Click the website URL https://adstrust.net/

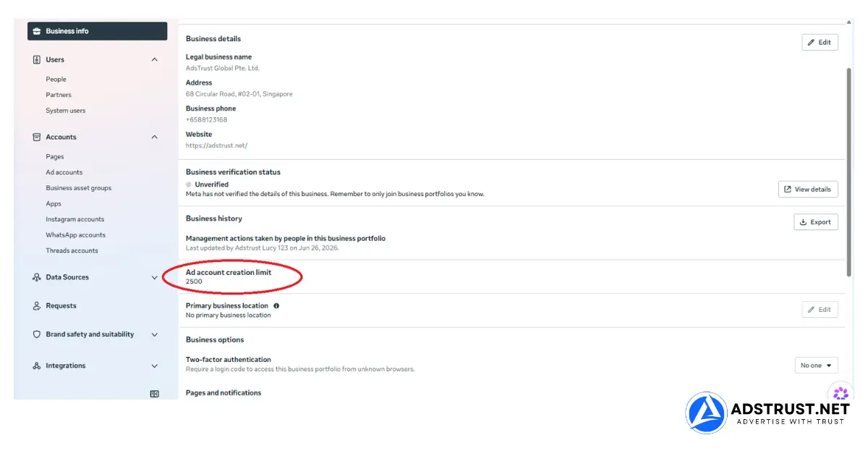216,145
